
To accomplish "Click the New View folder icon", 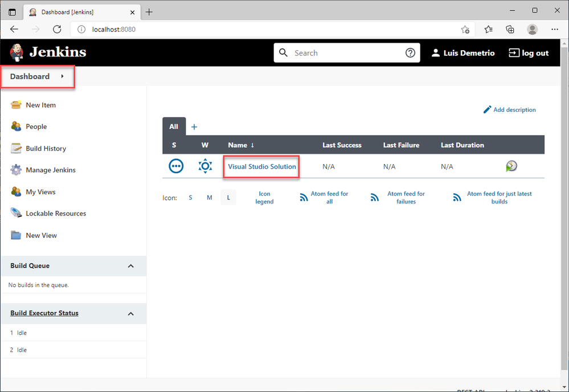I will click(16, 235).
